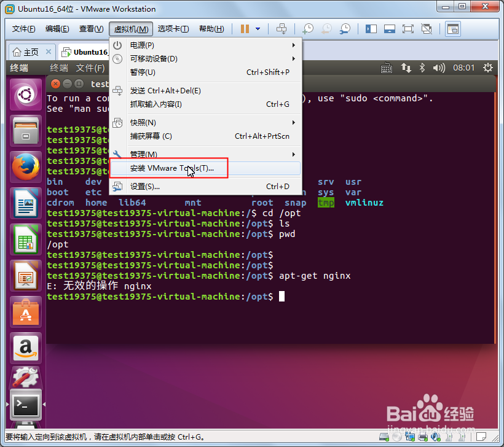Open the 选项卡(T) menu
The height and width of the screenshot is (447, 504).
point(173,29)
